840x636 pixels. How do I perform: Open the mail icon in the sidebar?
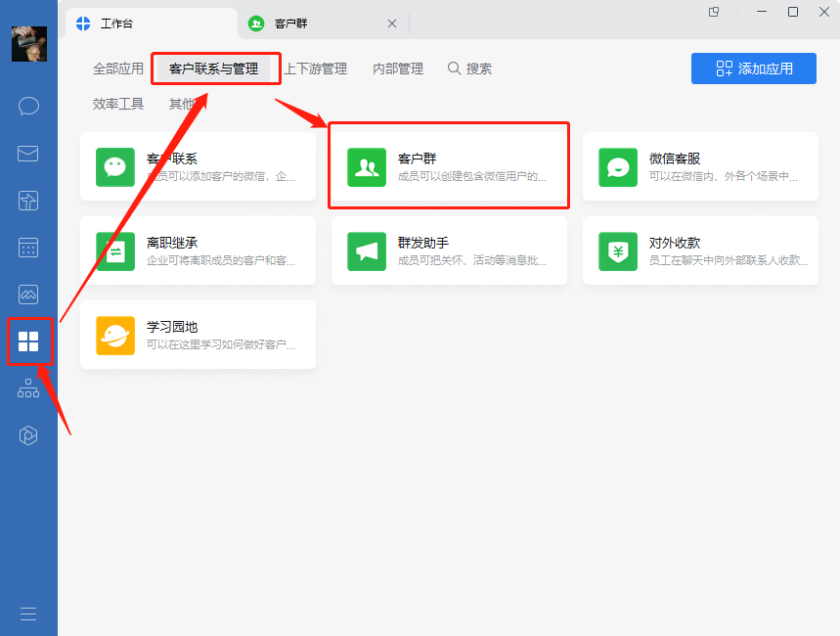(28, 153)
